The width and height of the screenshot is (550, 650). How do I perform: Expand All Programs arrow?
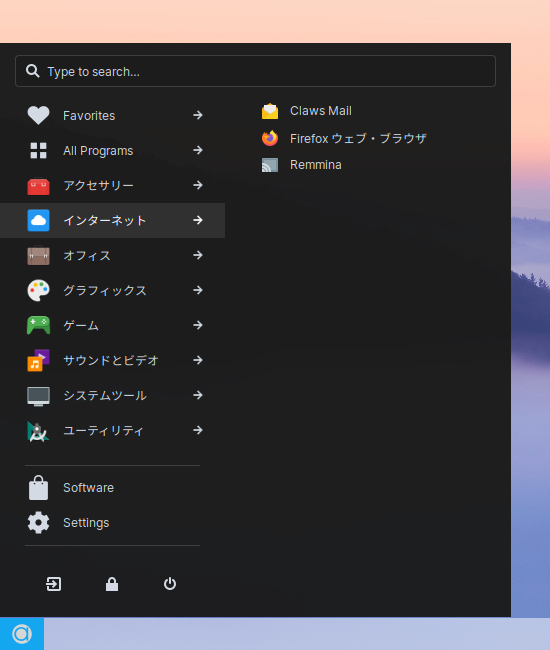click(x=198, y=150)
